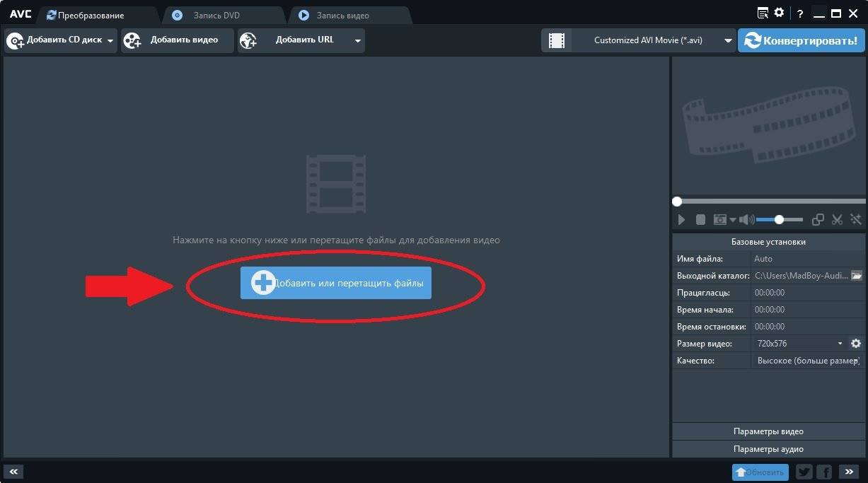This screenshot has width=868, height=483.
Task: Switch to the Запись DVD tab
Action: point(216,15)
